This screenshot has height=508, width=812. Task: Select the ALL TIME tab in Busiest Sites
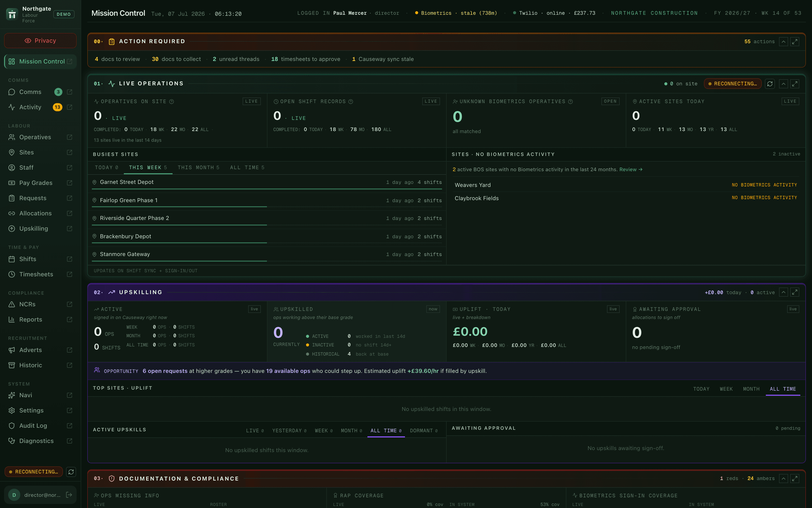click(x=247, y=167)
